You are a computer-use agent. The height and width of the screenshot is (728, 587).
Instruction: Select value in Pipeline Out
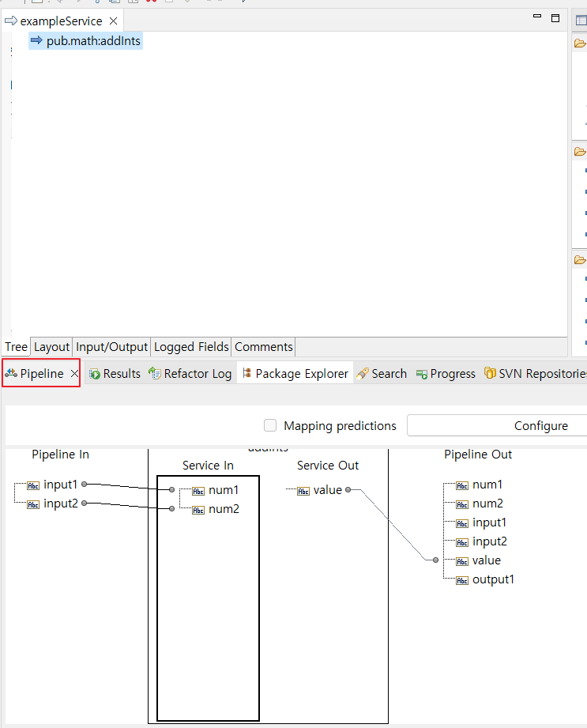(487, 560)
